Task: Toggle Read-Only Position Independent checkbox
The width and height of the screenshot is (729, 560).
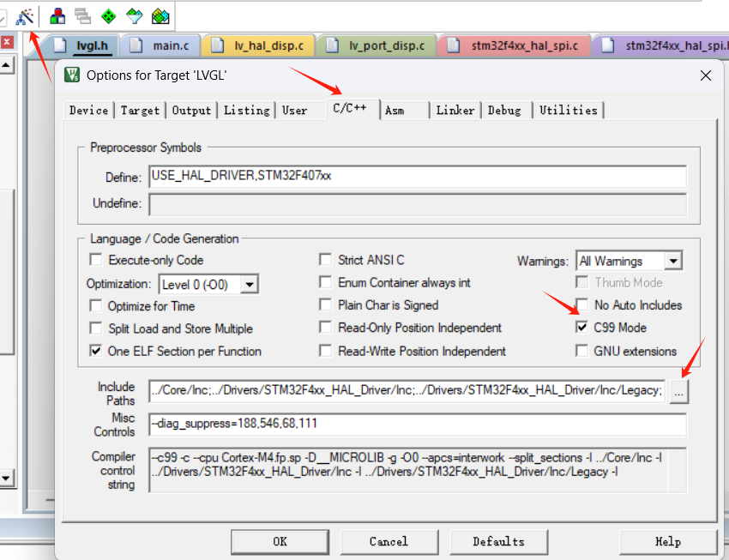Action: pos(325,328)
